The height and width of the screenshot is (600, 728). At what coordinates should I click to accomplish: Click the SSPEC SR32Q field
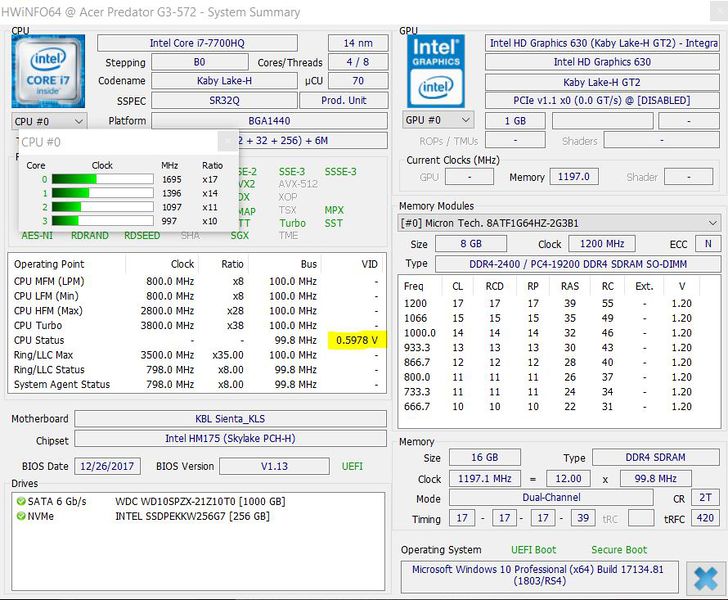pos(224,100)
